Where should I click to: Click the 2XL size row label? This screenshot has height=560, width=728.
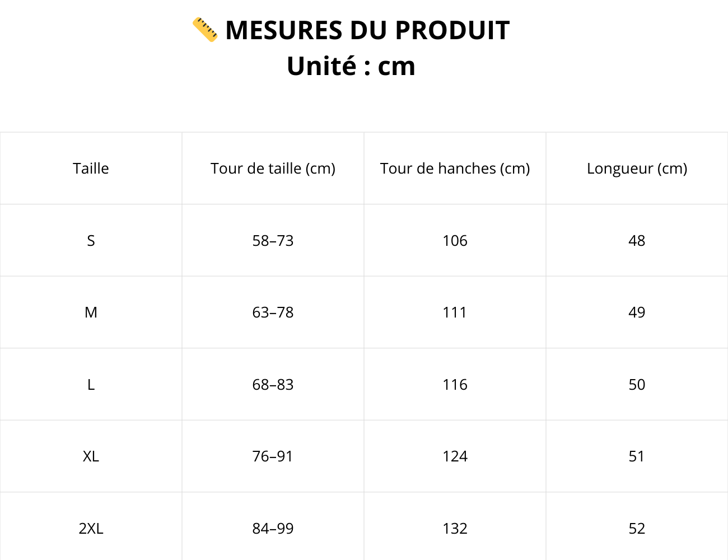pos(91,529)
